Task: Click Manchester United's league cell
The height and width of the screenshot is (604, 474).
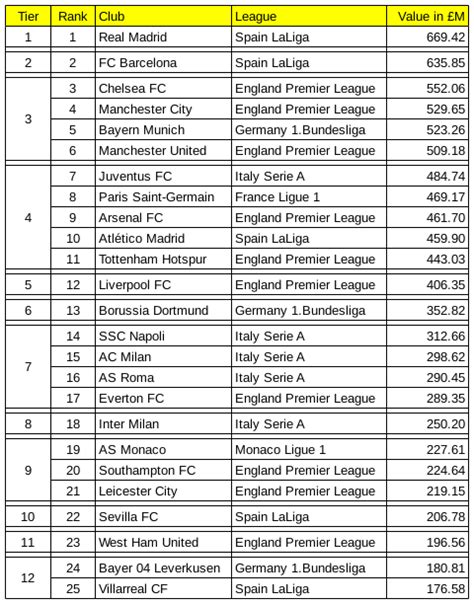Action: (x=309, y=151)
